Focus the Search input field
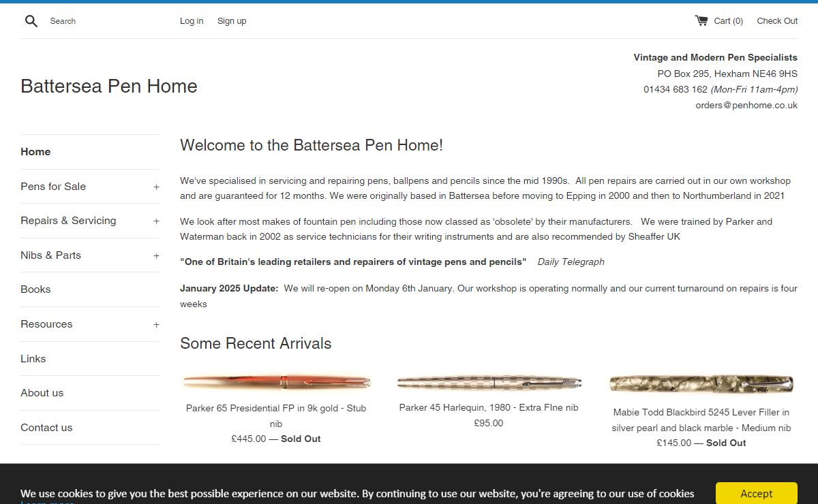 point(102,21)
